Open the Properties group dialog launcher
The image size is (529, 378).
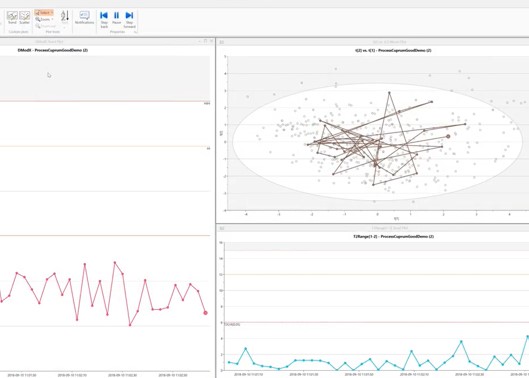[x=136, y=32]
